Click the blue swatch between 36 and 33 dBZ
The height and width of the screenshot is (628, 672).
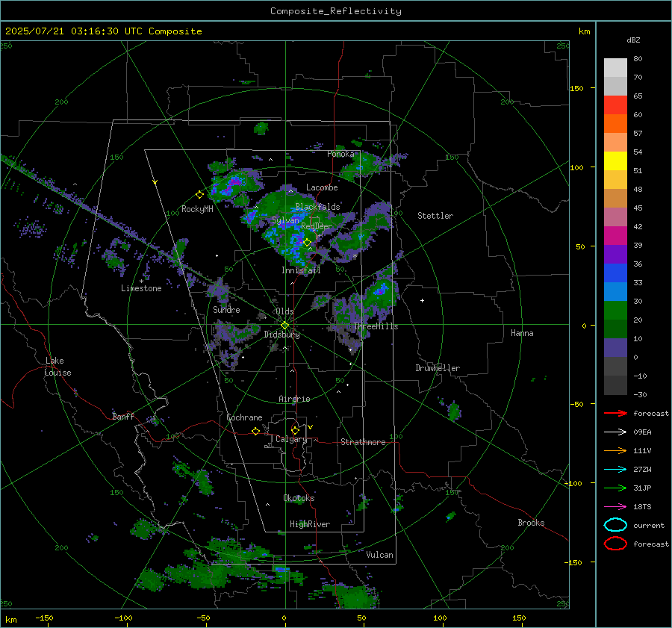tap(615, 273)
